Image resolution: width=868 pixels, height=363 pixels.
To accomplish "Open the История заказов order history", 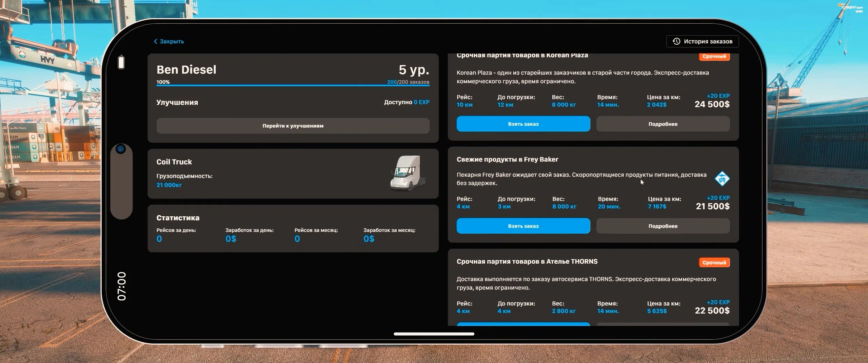I will pos(703,41).
